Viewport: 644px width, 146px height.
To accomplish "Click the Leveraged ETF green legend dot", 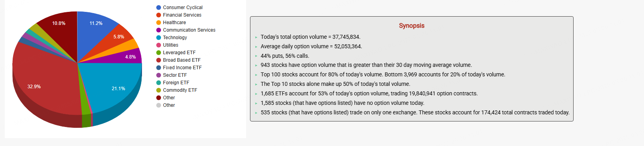I will coord(159,53).
